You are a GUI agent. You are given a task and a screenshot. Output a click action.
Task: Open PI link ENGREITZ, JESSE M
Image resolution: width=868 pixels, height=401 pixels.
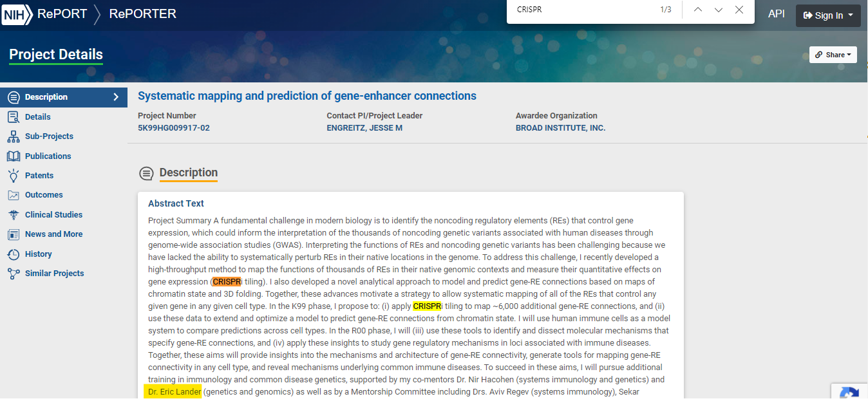tap(364, 127)
